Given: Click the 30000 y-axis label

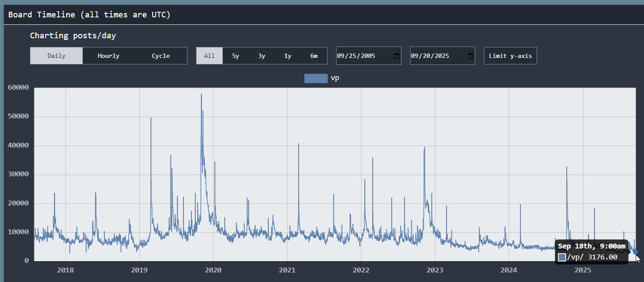Looking at the screenshot, I should [19, 174].
